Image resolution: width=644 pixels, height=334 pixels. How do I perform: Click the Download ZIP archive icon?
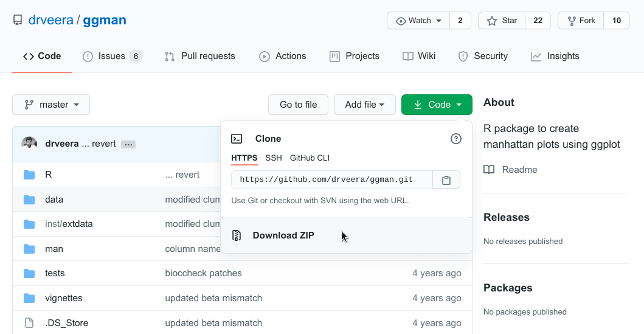coord(237,235)
